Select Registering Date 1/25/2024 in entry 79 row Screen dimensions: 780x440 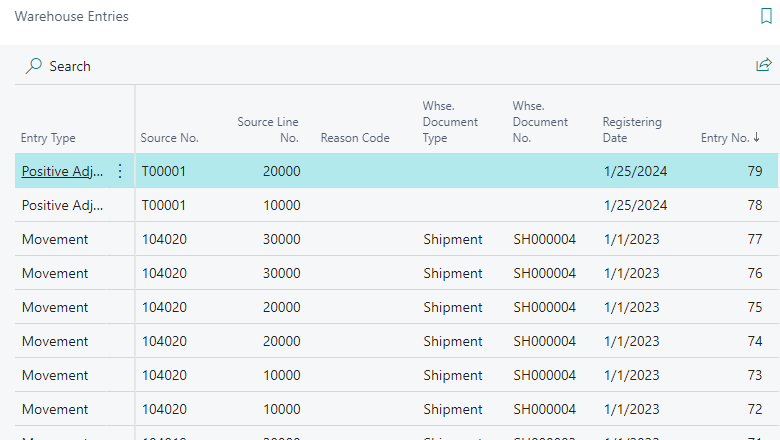[x=635, y=171]
